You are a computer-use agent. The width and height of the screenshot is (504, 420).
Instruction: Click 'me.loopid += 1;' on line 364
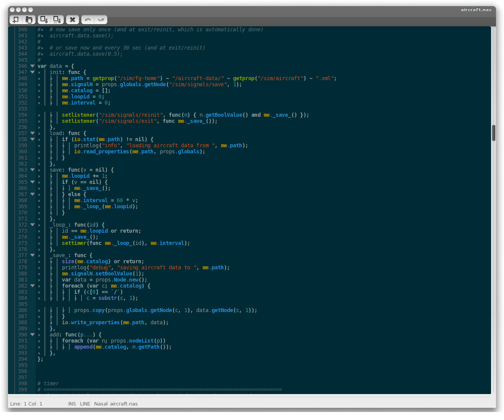click(85, 176)
